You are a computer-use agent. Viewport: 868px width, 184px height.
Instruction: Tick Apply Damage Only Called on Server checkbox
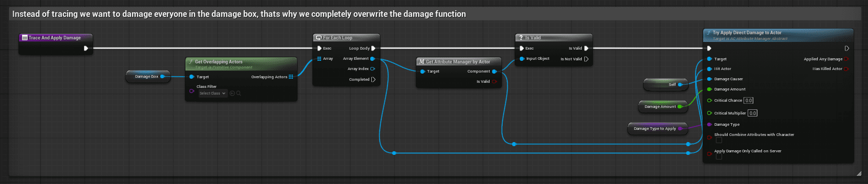[x=719, y=156]
